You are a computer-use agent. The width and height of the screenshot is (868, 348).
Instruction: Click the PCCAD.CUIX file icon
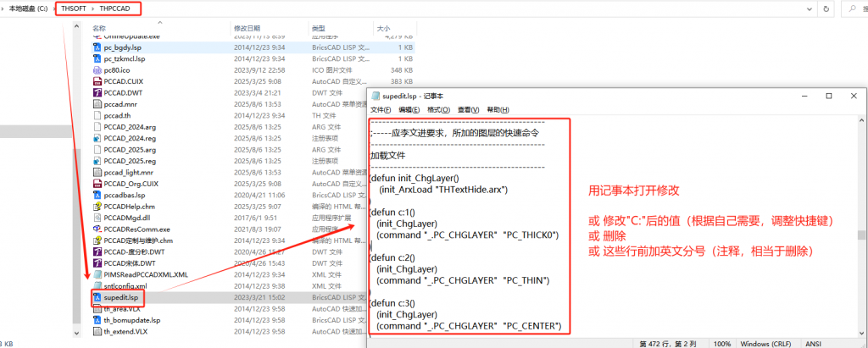[97, 81]
